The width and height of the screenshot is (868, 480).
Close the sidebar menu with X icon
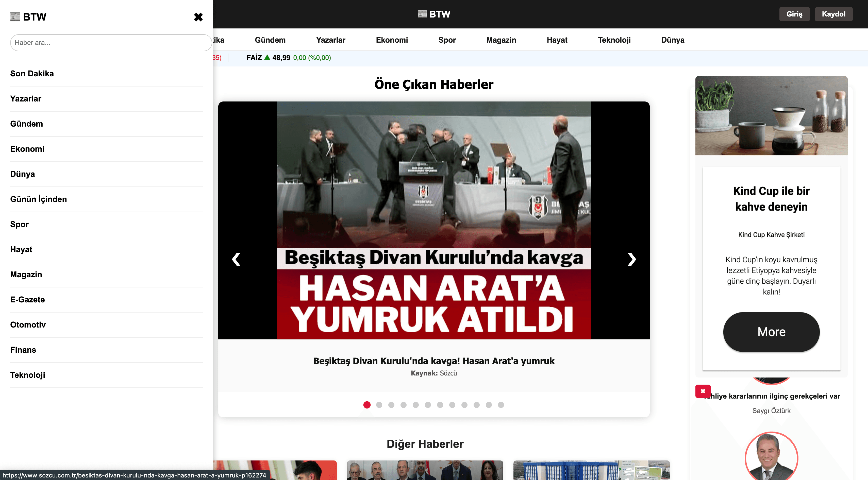[x=198, y=17]
